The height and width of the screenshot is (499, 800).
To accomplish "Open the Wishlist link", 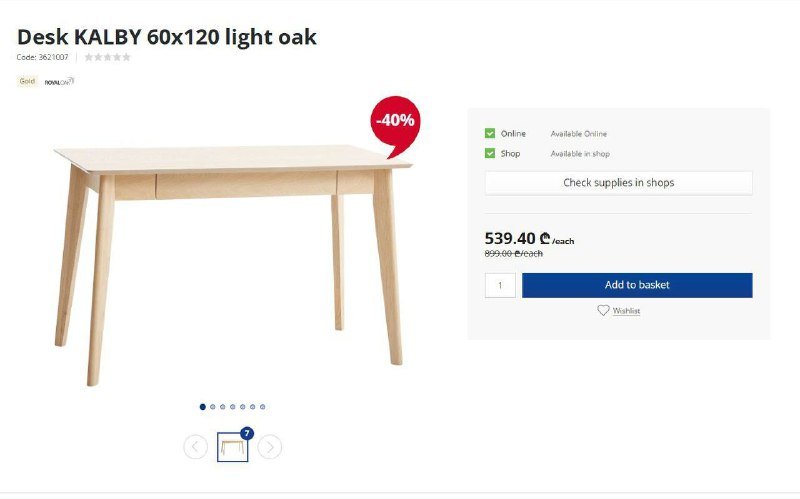I will (x=626, y=311).
